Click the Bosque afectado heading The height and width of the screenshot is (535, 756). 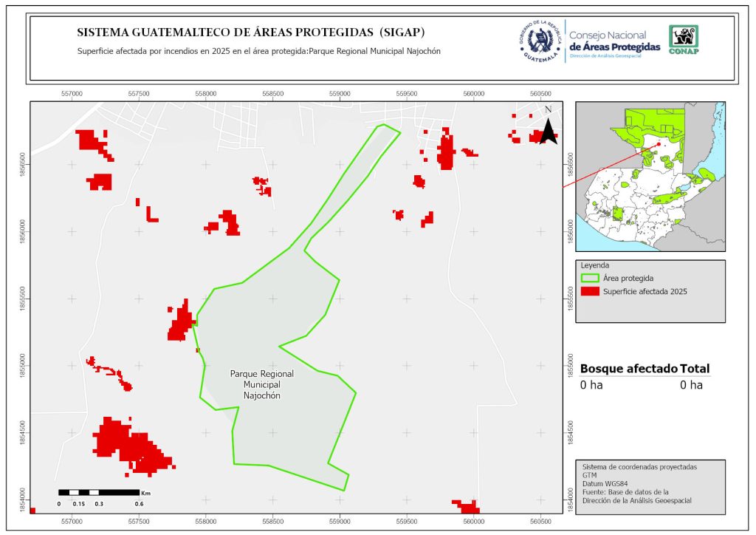click(628, 369)
